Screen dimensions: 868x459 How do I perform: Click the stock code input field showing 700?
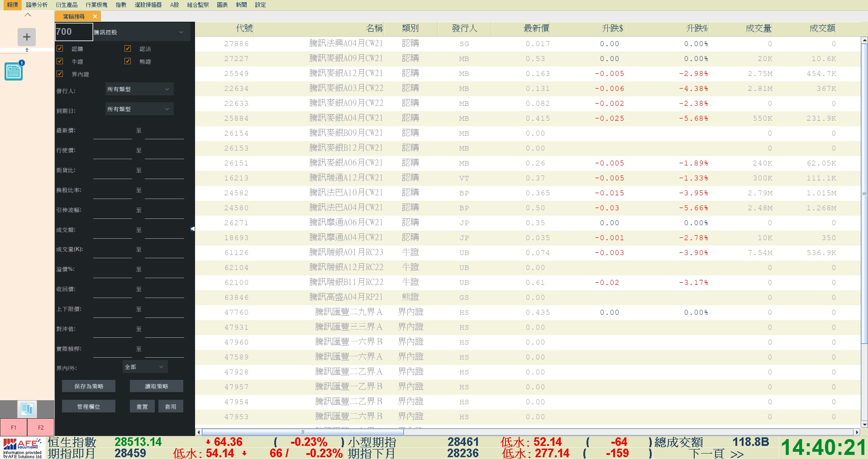[74, 32]
